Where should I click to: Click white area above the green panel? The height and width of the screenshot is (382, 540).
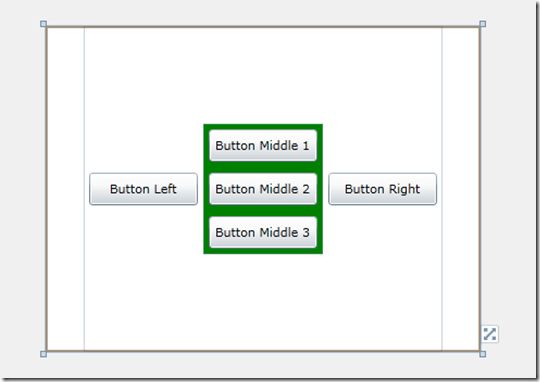tap(263, 76)
